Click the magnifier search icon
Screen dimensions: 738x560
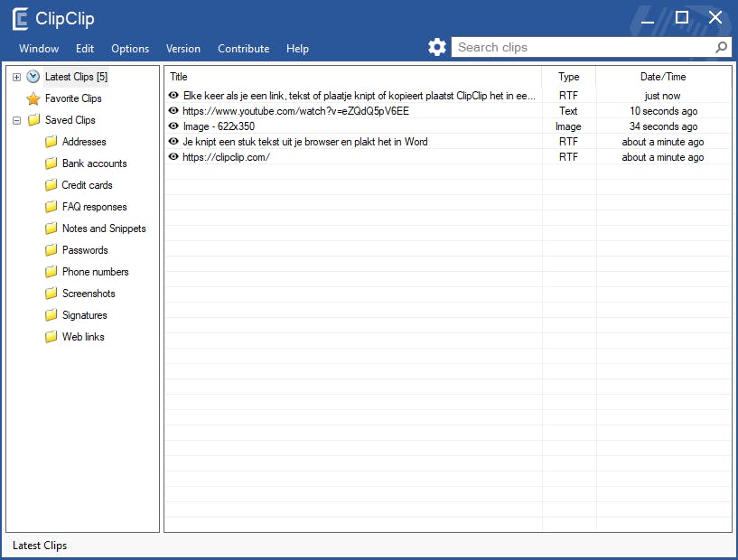721,47
